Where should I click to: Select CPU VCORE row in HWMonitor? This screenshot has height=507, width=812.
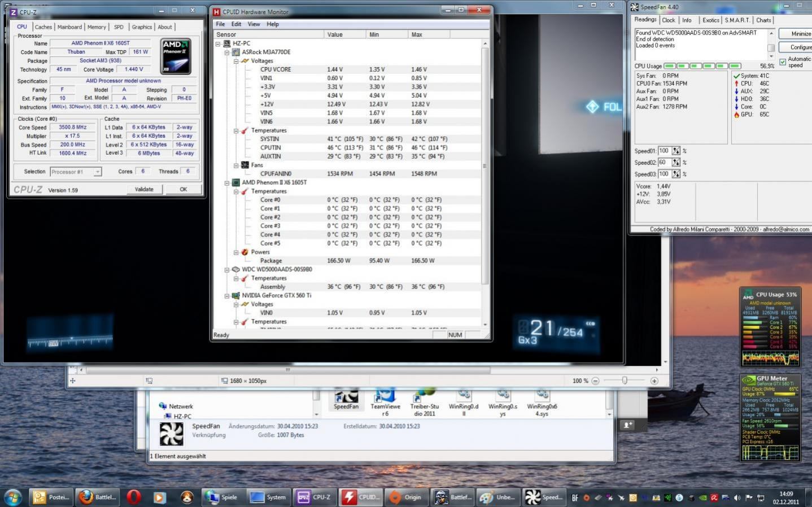pos(347,69)
